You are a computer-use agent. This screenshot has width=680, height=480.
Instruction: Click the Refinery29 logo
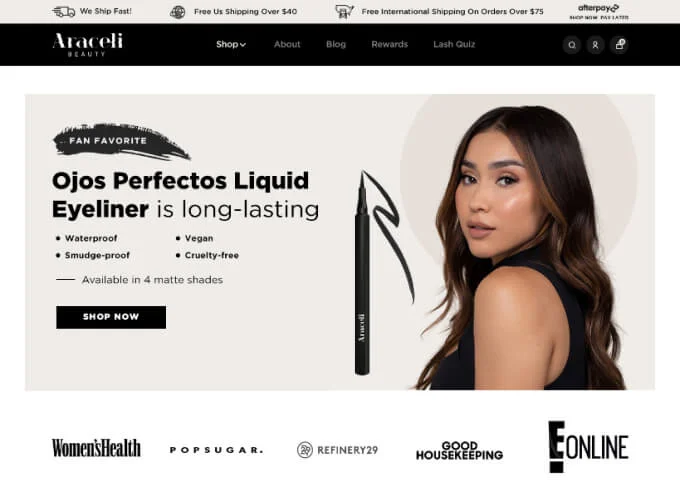(x=337, y=450)
